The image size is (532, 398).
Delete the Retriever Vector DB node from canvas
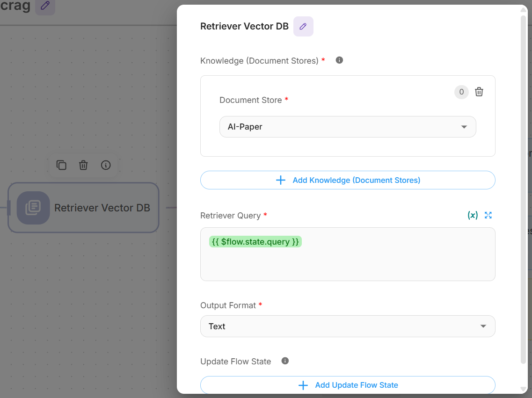click(x=83, y=165)
